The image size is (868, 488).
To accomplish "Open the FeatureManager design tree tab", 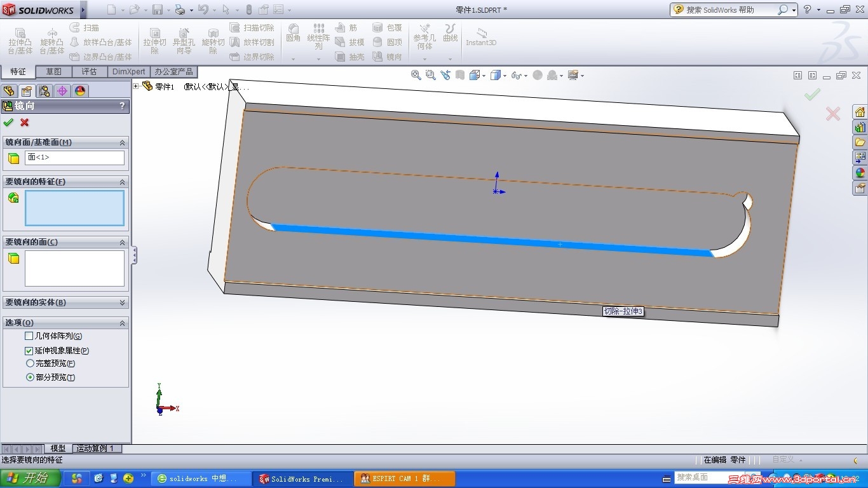I will click(x=9, y=91).
